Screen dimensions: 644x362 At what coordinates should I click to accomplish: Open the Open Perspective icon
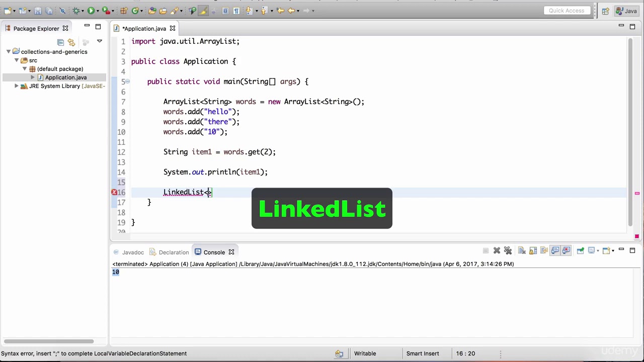605,11
